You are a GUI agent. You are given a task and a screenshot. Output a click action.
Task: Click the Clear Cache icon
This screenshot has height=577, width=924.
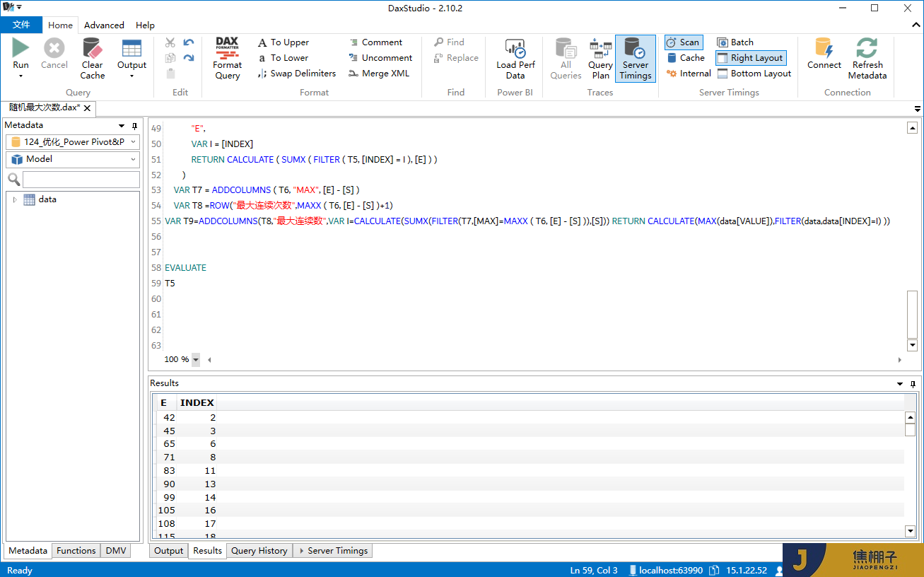92,48
